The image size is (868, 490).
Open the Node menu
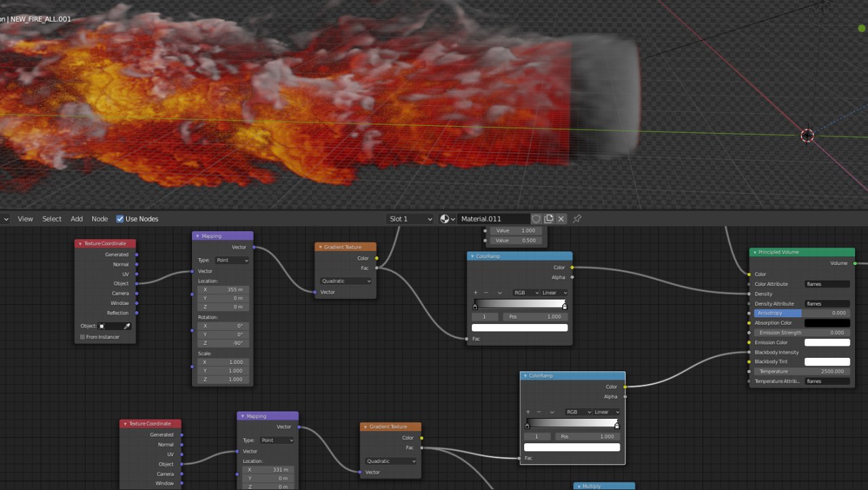(x=100, y=219)
